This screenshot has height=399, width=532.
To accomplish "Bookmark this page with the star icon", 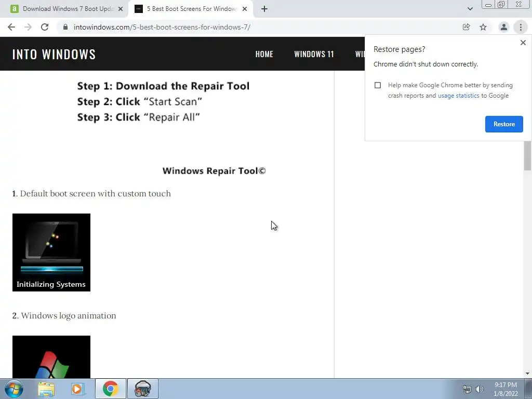I will (483, 27).
